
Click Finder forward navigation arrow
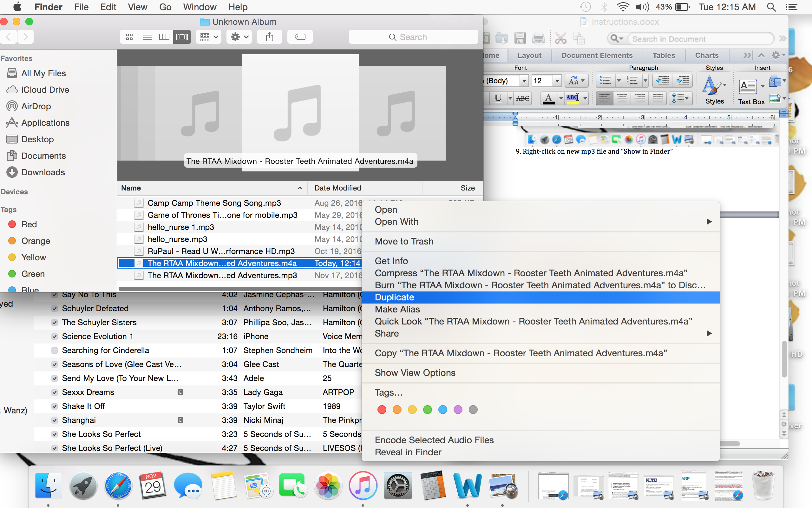(25, 37)
